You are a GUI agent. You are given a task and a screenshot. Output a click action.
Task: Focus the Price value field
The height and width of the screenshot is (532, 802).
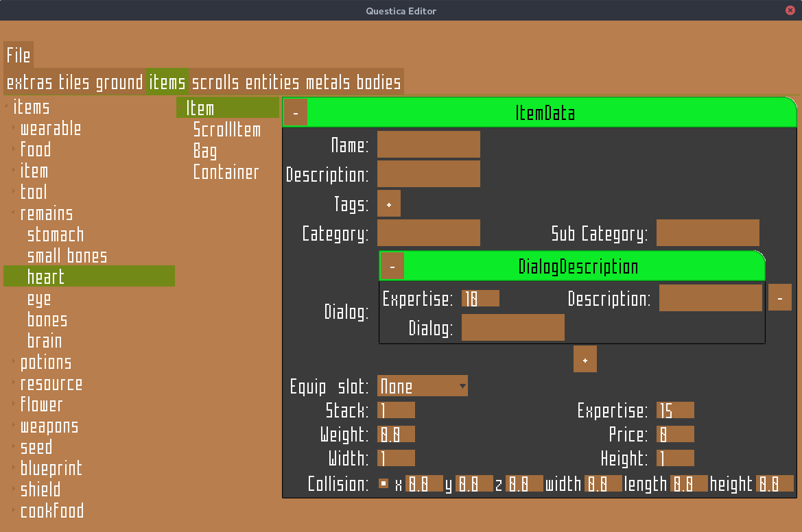[x=675, y=435]
